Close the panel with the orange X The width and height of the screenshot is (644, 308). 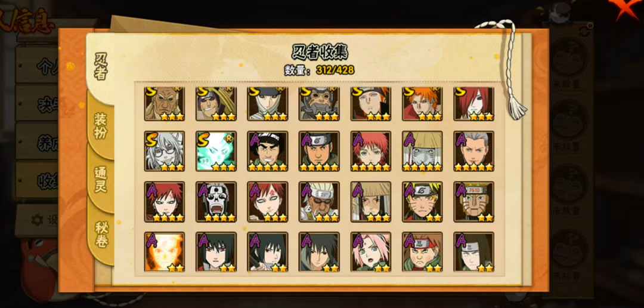pyautogui.click(x=626, y=9)
